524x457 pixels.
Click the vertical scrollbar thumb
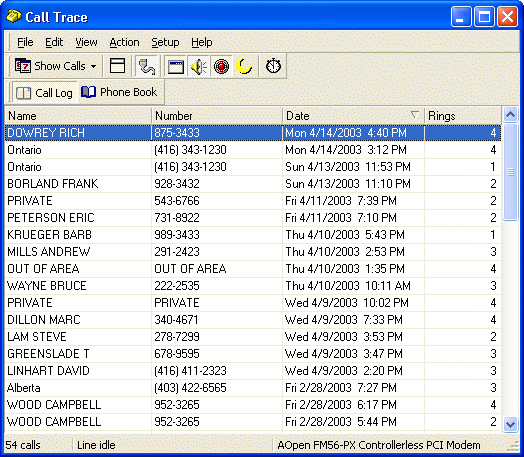point(510,172)
